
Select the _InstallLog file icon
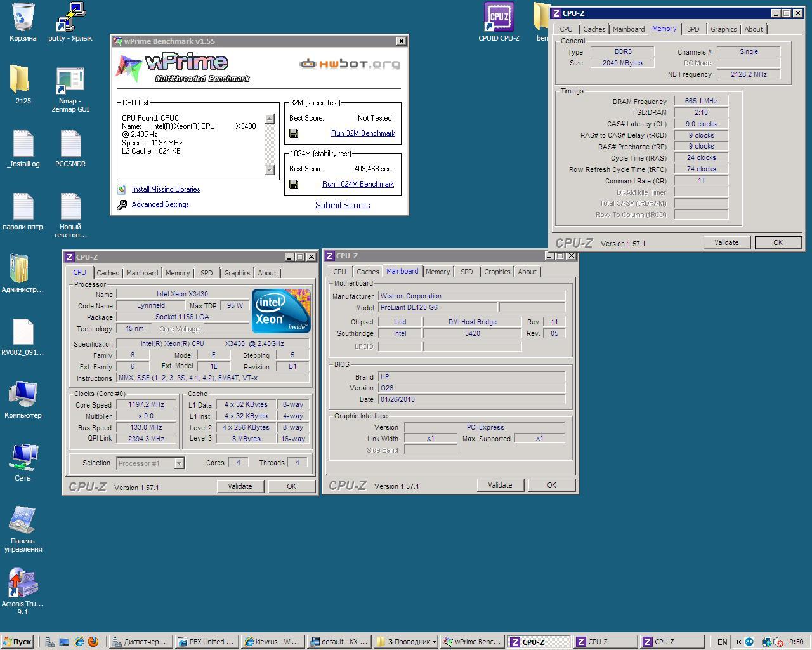[x=23, y=149]
